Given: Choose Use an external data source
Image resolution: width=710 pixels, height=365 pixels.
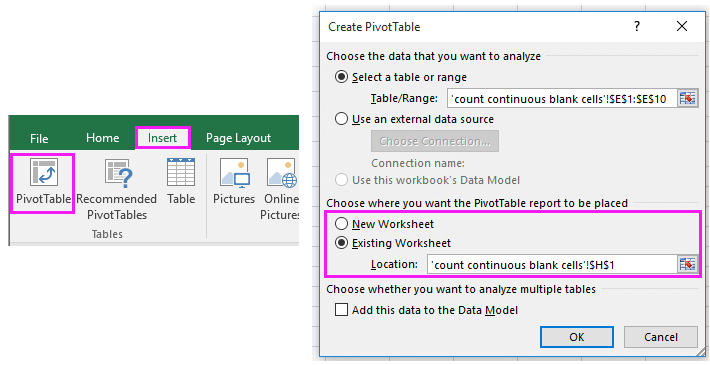Looking at the screenshot, I should click(414, 119).
